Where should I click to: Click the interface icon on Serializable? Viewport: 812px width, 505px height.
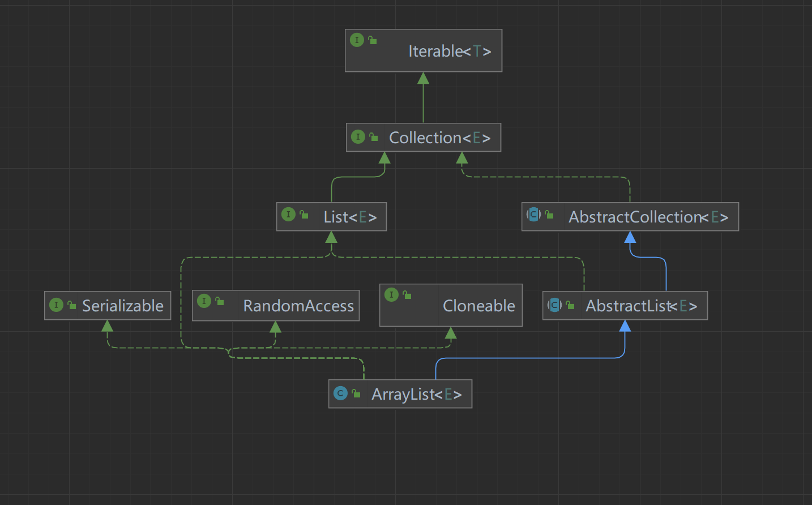click(56, 305)
